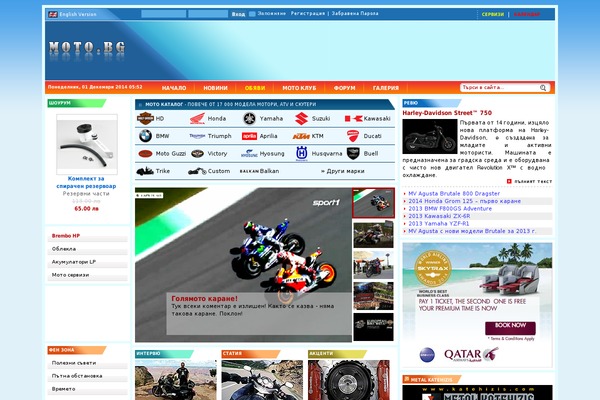Open the brake reservoir product image
600x400 pixels.
87,144
